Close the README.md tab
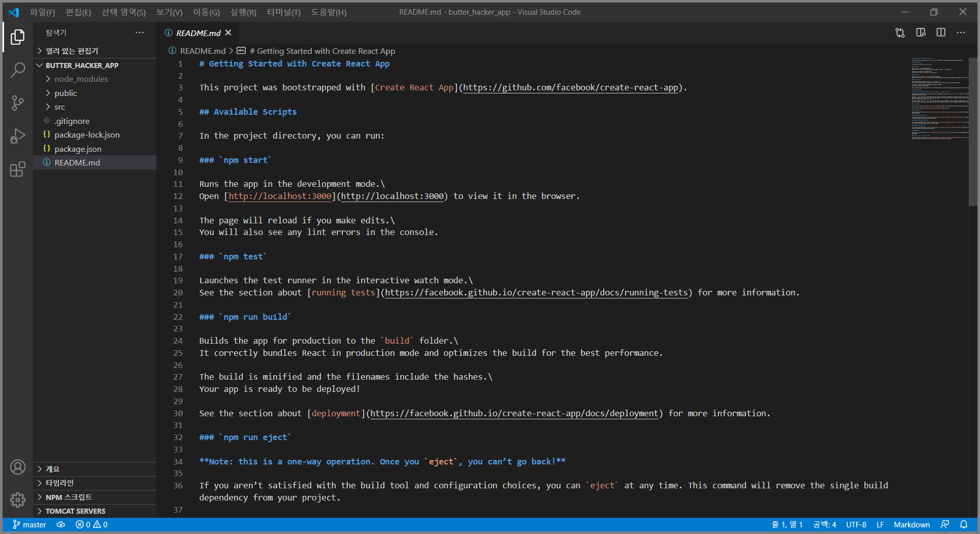The image size is (980, 534). (x=228, y=33)
